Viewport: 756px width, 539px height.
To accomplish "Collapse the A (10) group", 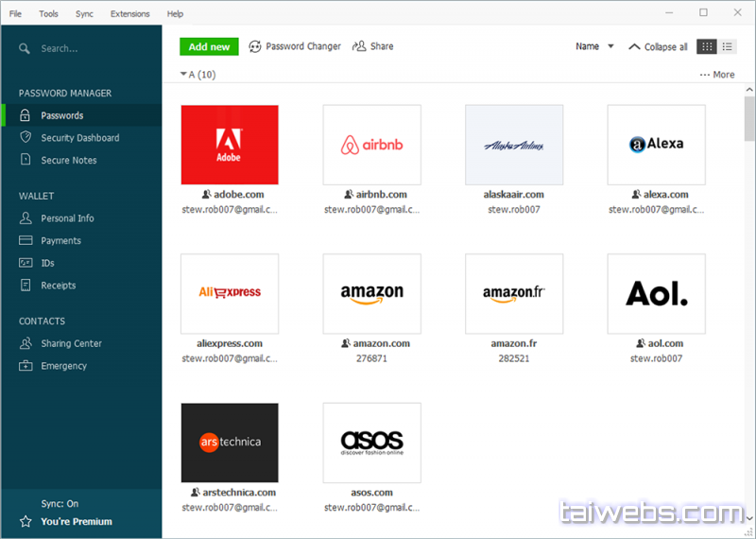I will pos(183,75).
